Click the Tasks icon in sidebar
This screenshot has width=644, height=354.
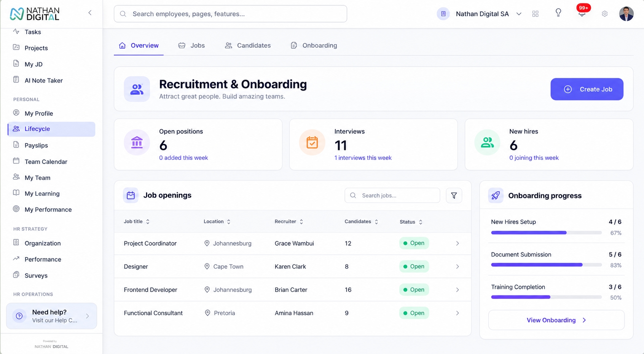[x=16, y=32]
